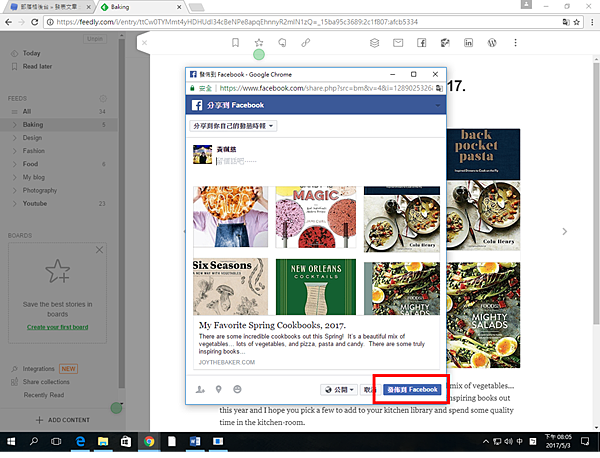Select All feeds in the sidebar
The height and width of the screenshot is (458, 600).
click(x=27, y=111)
